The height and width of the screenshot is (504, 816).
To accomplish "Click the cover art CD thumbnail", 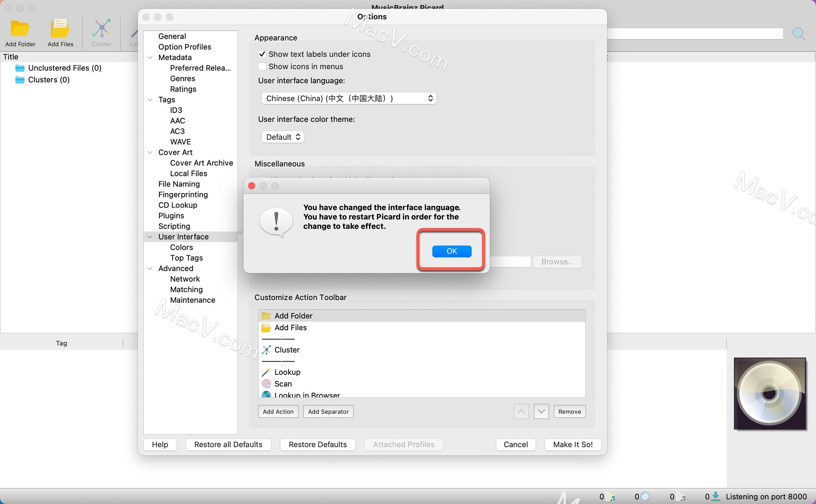I will pyautogui.click(x=770, y=394).
